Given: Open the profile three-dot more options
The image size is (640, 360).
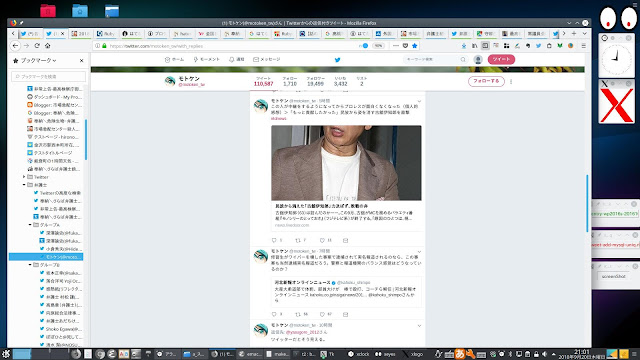Looking at the screenshot, I should click(x=511, y=82).
